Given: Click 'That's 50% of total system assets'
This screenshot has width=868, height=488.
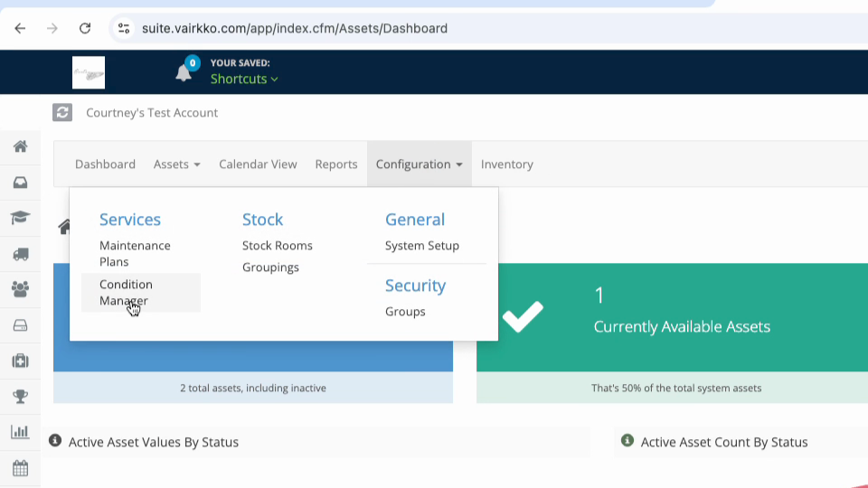Looking at the screenshot, I should click(x=676, y=388).
